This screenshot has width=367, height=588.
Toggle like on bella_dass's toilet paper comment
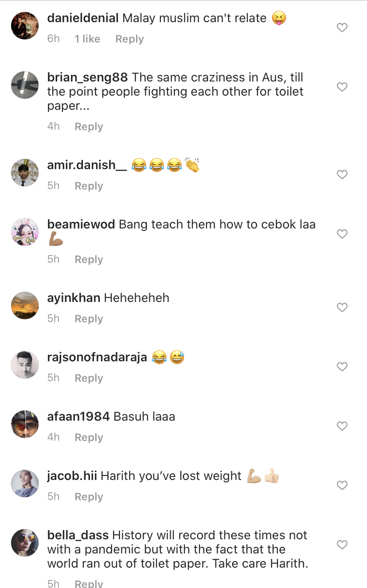pos(342,544)
